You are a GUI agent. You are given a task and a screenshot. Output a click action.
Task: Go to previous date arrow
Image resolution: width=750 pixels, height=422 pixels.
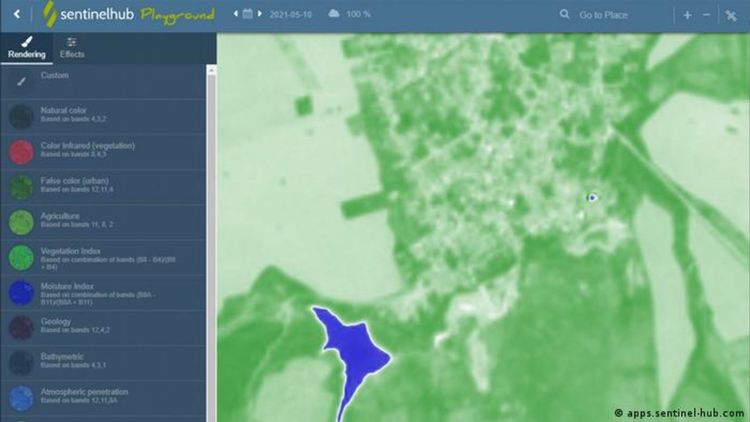click(236, 14)
